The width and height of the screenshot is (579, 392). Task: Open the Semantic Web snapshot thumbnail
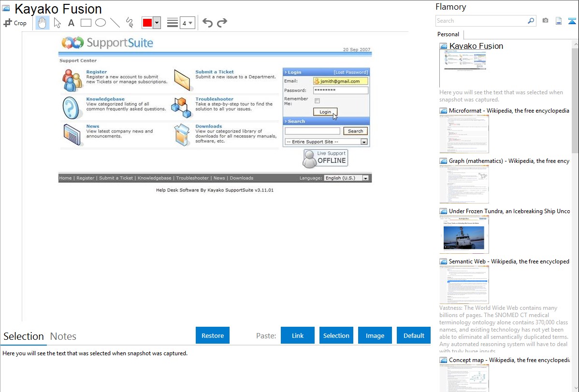464,285
